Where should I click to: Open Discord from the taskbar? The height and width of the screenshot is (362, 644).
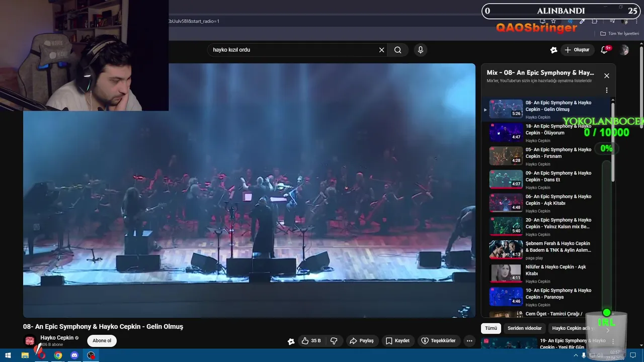[x=74, y=355]
